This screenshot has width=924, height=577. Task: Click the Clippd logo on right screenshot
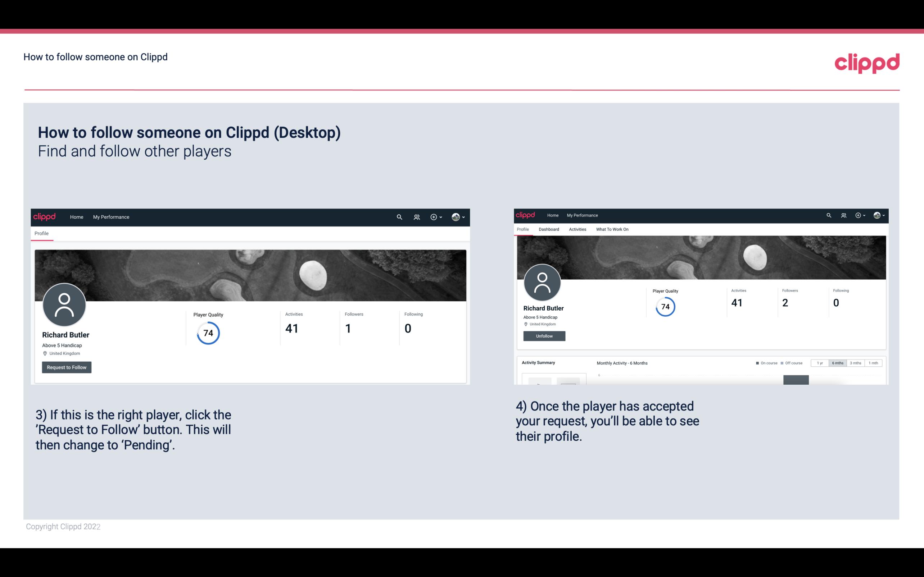point(527,215)
